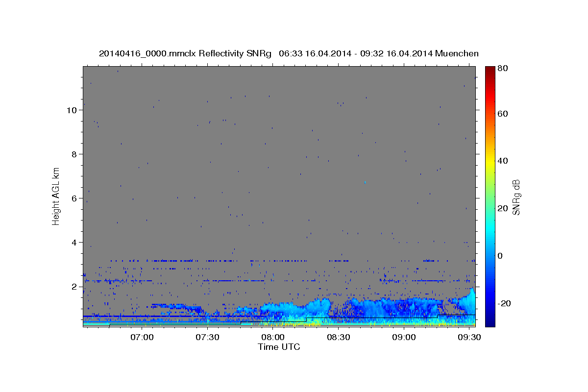Click the colorbar value label 40
588x392 pixels.
point(503,161)
